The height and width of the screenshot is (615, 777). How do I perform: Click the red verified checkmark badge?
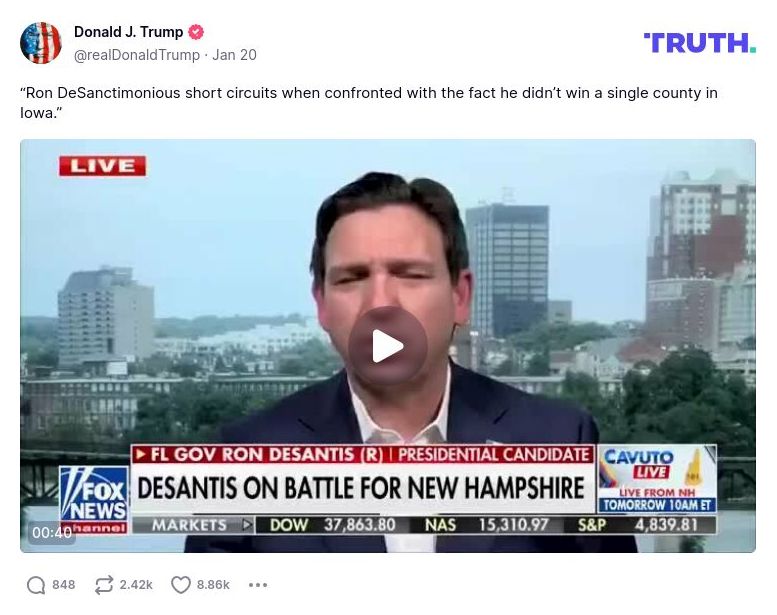(x=196, y=32)
